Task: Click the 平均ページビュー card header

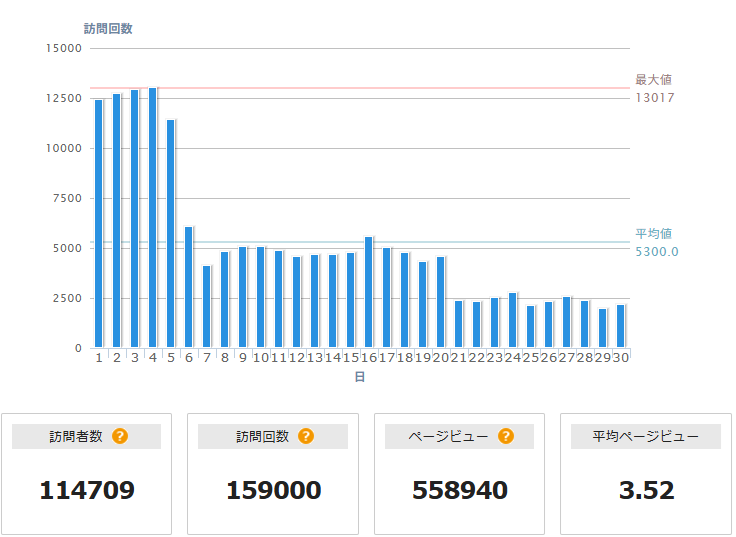Action: [646, 436]
